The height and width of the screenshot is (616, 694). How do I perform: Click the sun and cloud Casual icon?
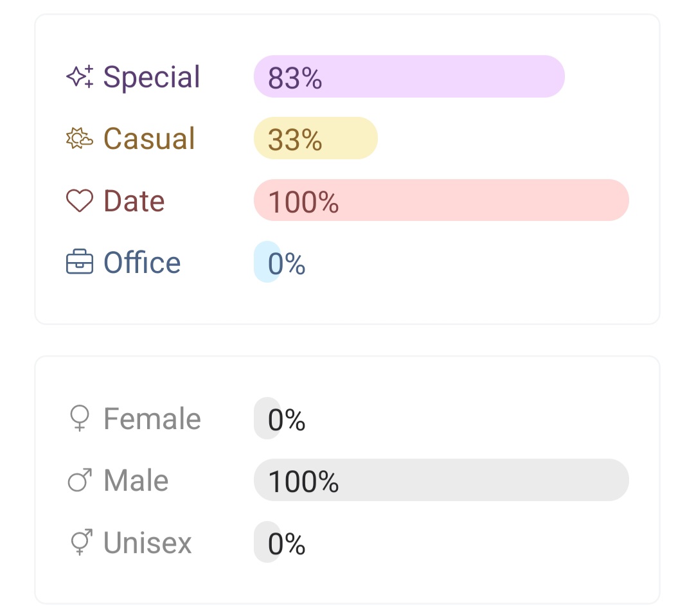pyautogui.click(x=80, y=139)
